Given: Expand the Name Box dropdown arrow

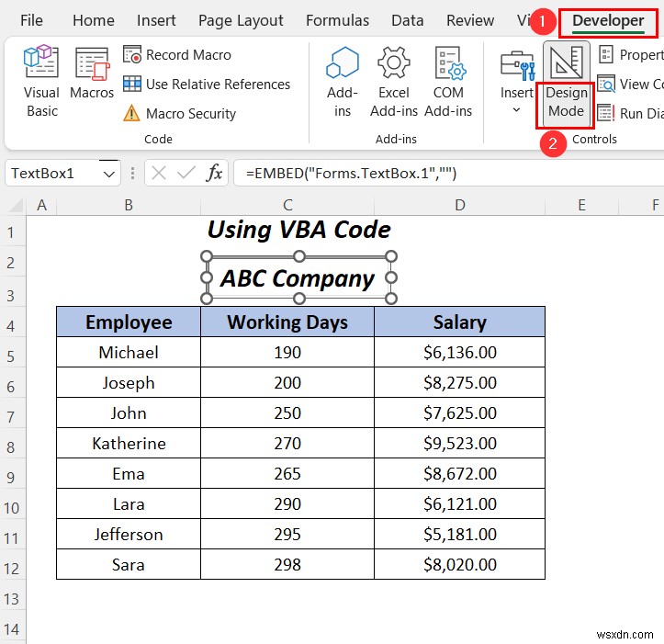Looking at the screenshot, I should (x=109, y=174).
